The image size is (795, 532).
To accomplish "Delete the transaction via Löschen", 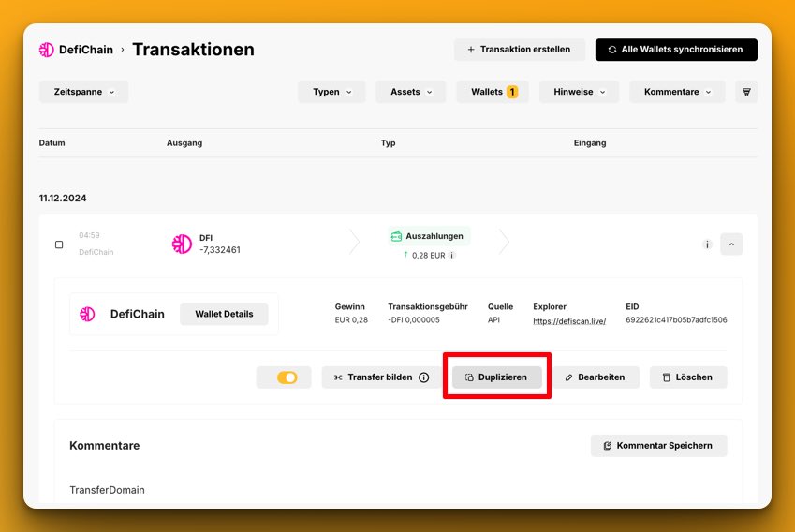I will [x=688, y=377].
